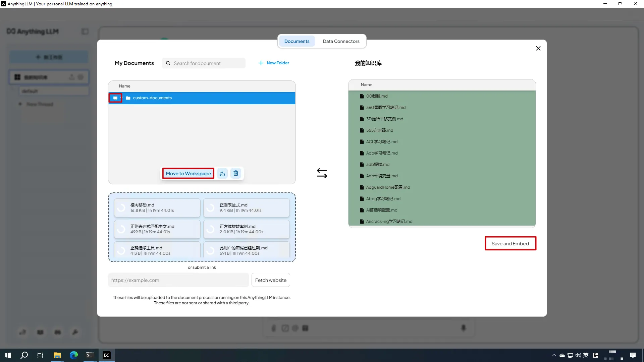Click the file icon beside 555定时器.md
Image resolution: width=644 pixels, height=362 pixels.
(x=362, y=130)
